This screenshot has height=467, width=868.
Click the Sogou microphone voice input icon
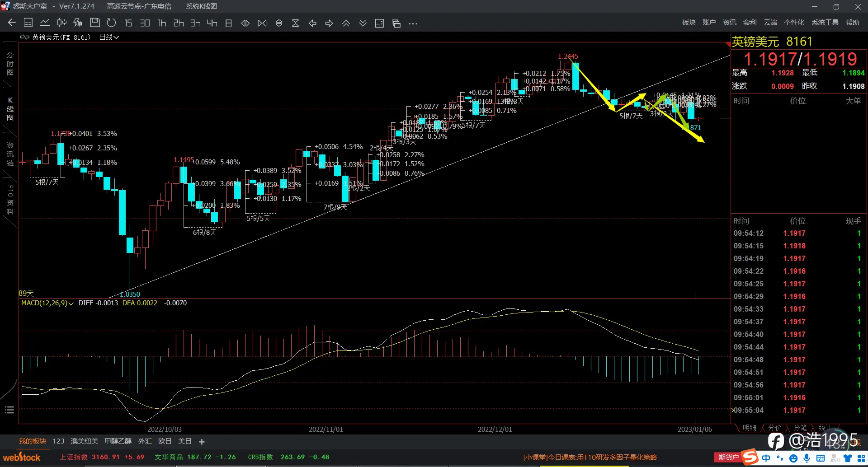click(x=807, y=458)
